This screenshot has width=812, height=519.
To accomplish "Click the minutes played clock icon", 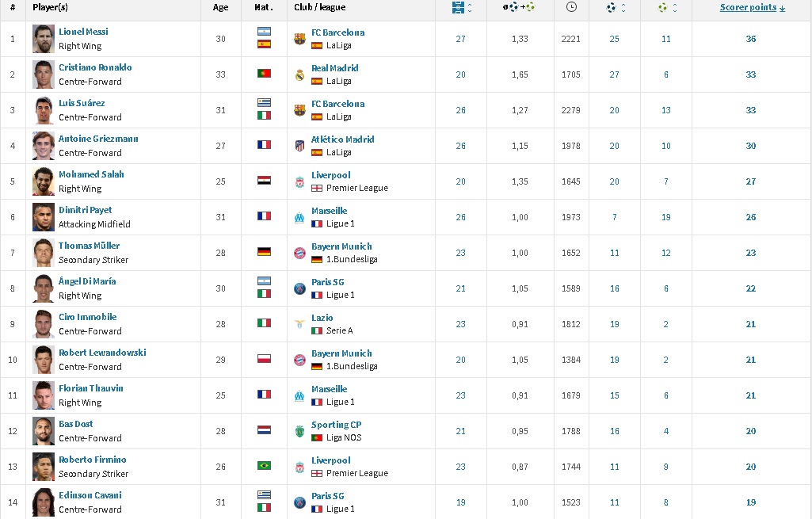I will pos(571,6).
